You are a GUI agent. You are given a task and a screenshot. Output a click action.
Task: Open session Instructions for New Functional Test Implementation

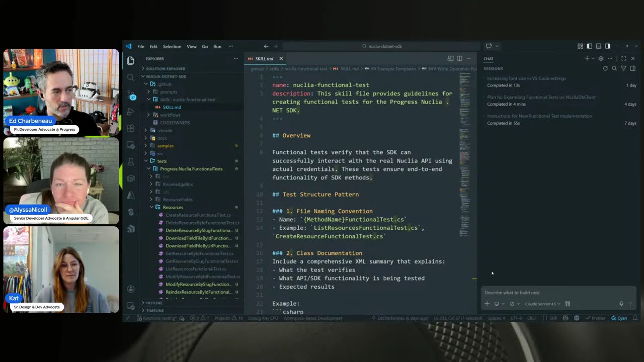[x=559, y=120]
